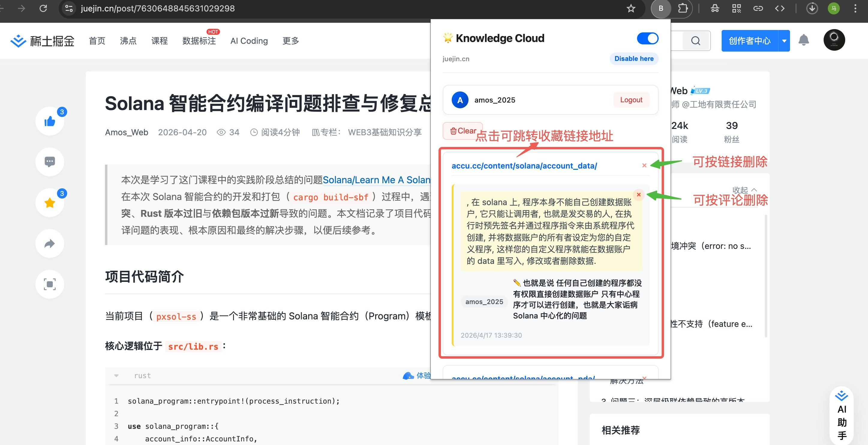Expand 创作者中心 dropdown arrow
The width and height of the screenshot is (868, 445).
pyautogui.click(x=784, y=41)
